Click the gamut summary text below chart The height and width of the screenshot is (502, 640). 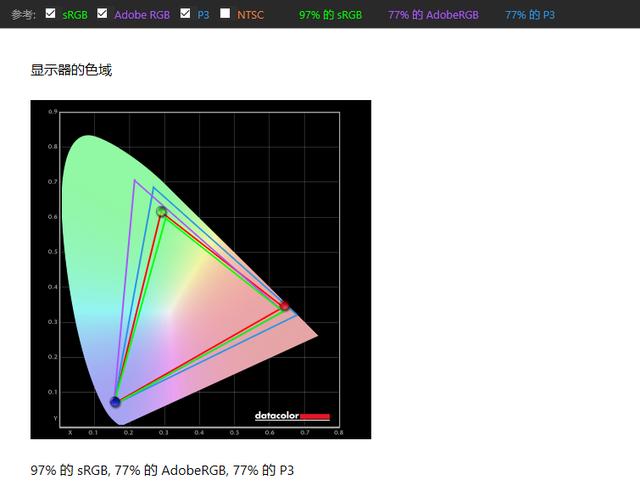163,470
